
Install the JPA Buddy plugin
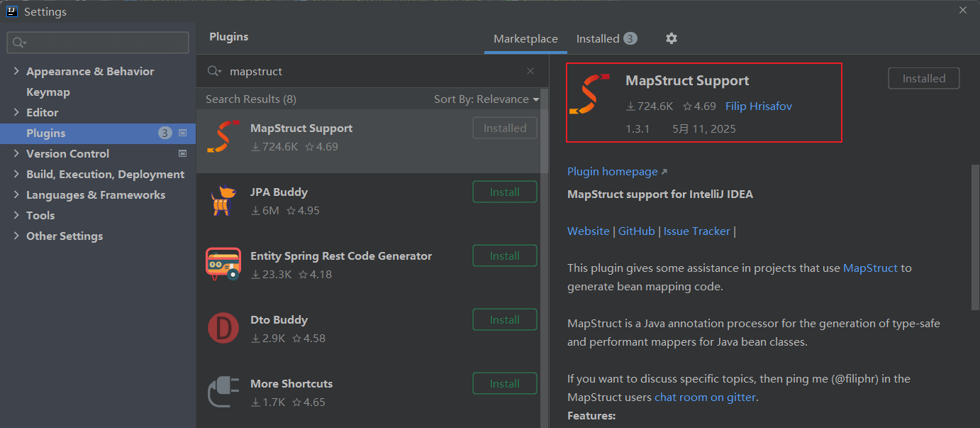504,192
